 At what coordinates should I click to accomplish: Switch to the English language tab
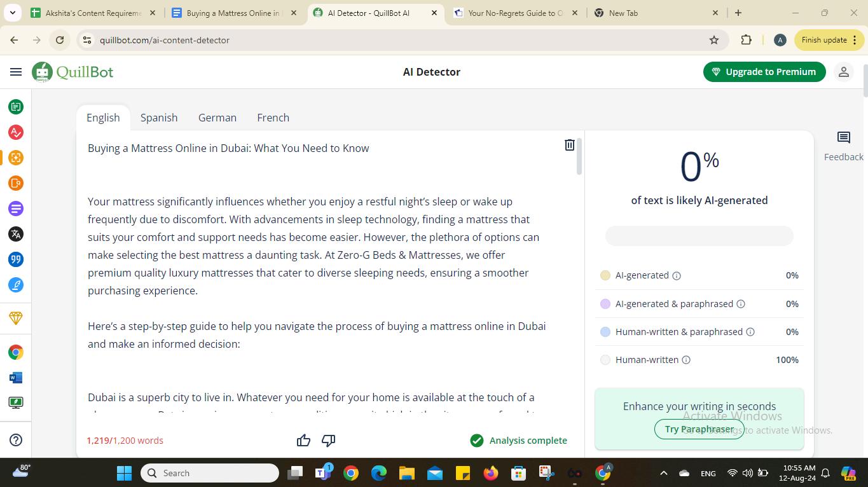103,118
